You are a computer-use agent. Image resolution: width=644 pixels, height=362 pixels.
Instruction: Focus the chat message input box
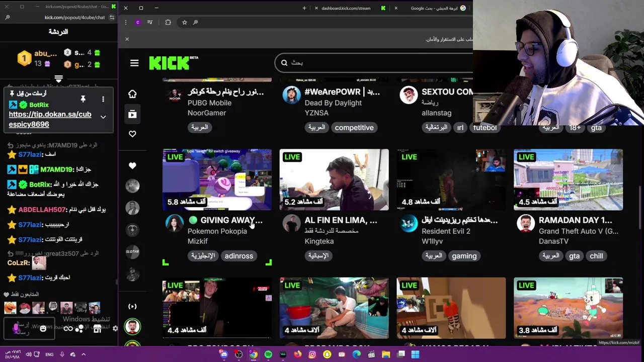click(29, 329)
